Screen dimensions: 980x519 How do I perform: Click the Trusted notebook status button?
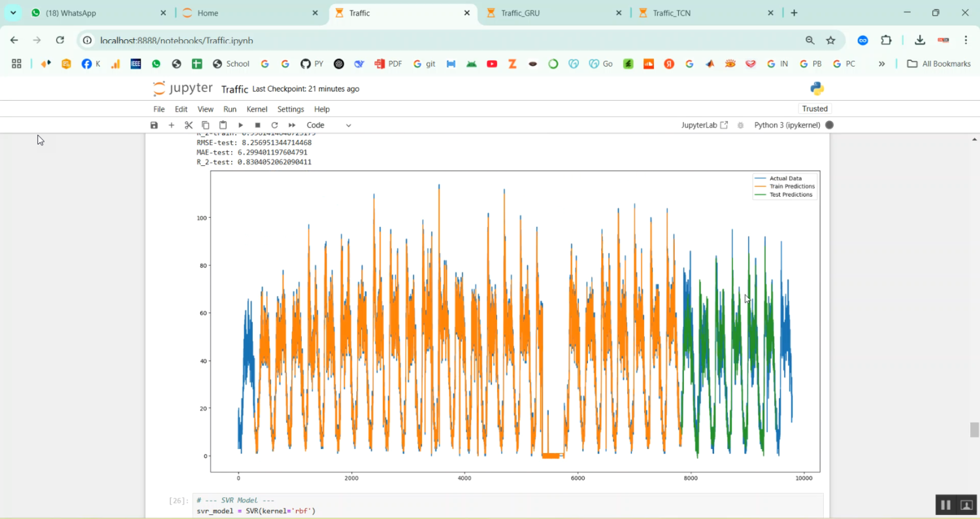pos(815,109)
